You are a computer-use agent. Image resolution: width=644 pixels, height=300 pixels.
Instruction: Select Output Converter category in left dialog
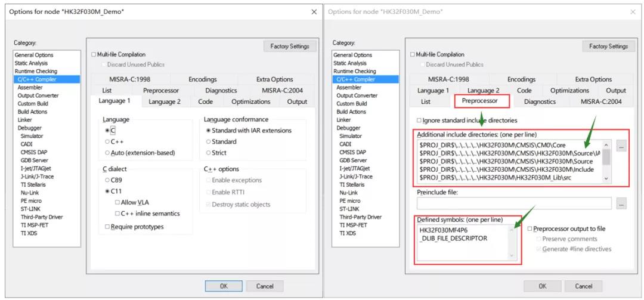pos(38,95)
